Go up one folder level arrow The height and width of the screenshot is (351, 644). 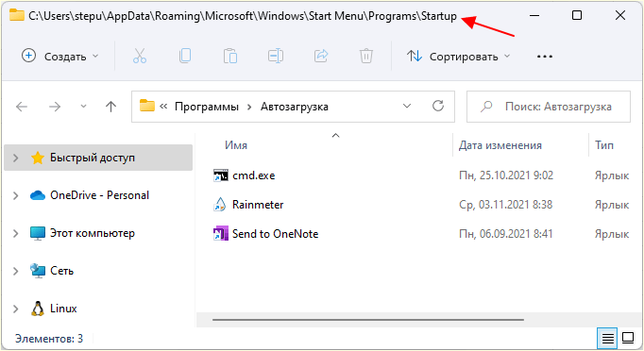coord(110,107)
